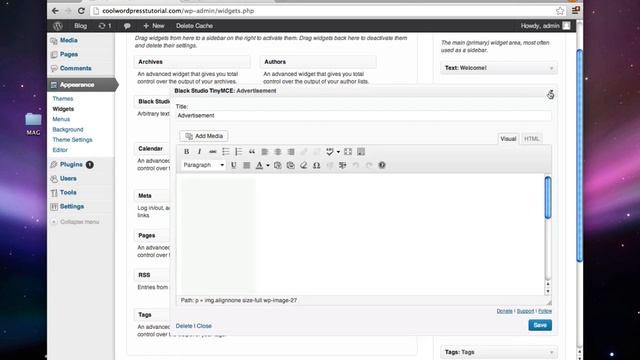Collapse the Black Studio TinyMCE widget arrow

[551, 92]
